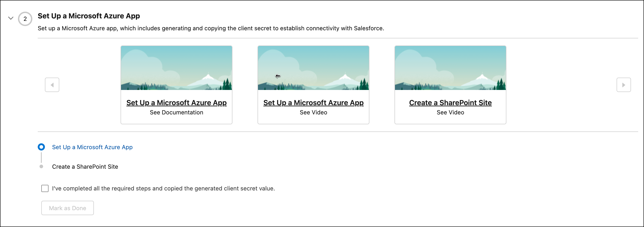Click the first documentation card thumbnail

[176, 68]
